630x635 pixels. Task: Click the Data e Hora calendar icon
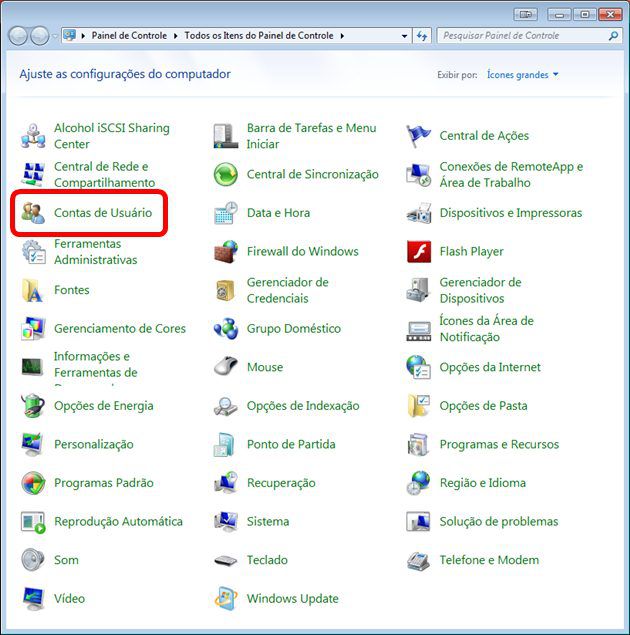226,213
